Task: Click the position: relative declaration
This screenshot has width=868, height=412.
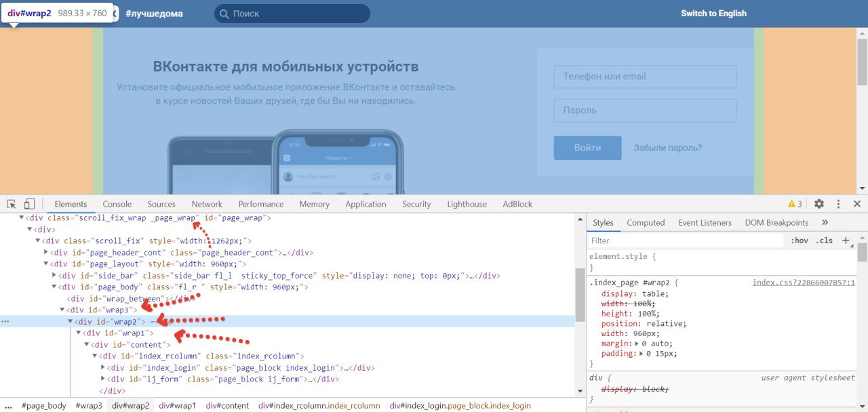Action: click(644, 324)
